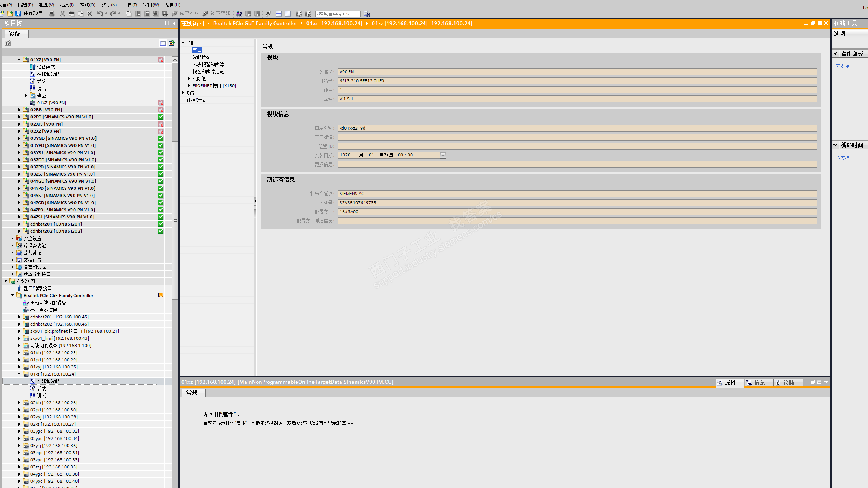
Task: Click the save project disk icon
Action: (x=18, y=14)
